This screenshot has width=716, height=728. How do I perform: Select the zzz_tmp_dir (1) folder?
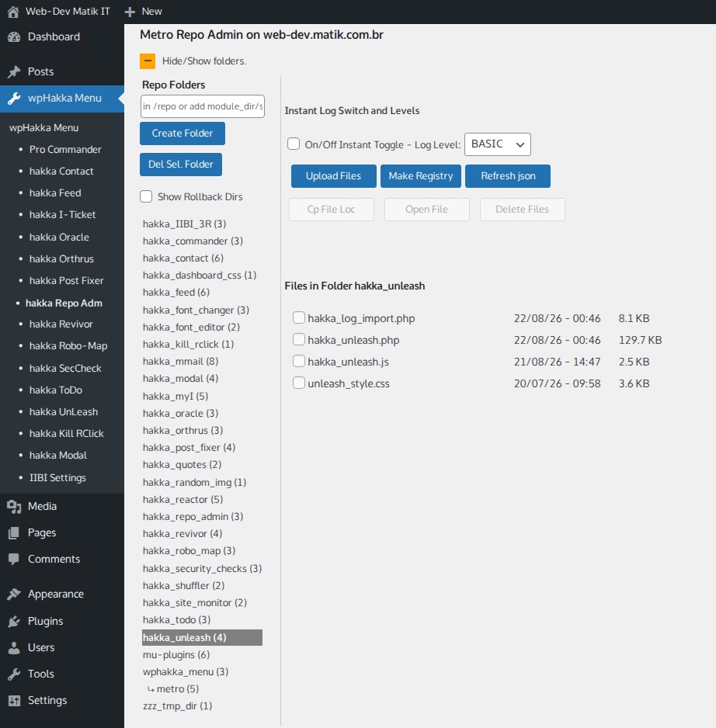pos(178,706)
